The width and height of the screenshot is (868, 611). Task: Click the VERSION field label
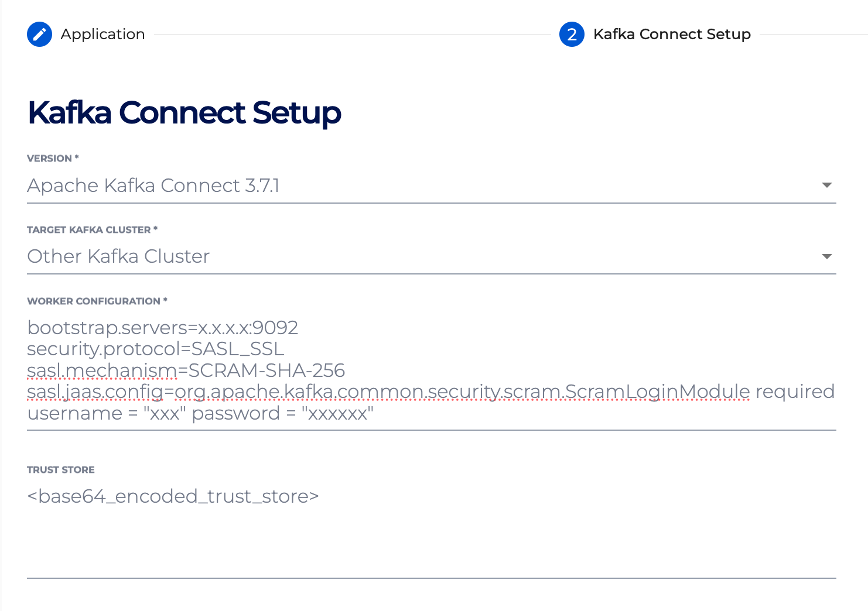(53, 158)
